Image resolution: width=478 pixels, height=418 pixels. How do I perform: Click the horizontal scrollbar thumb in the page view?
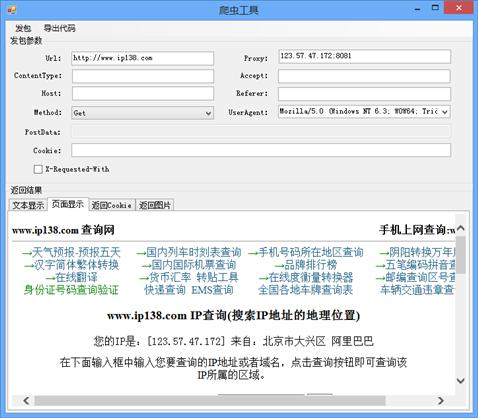[x=210, y=400]
